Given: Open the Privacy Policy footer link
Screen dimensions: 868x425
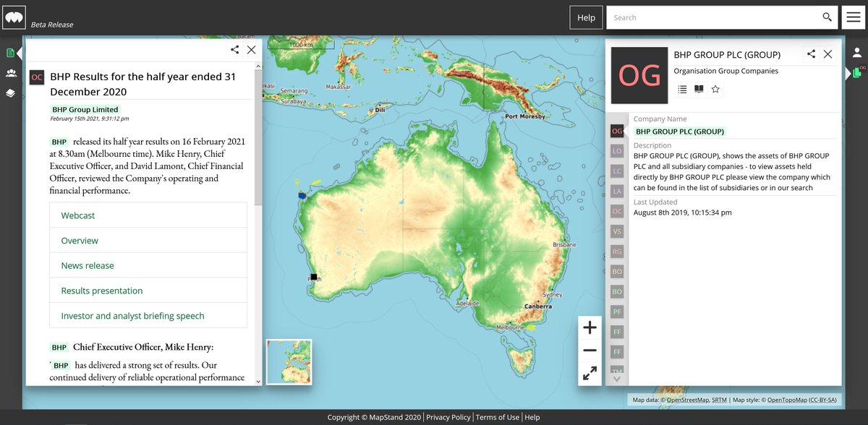Looking at the screenshot, I should pyautogui.click(x=448, y=417).
